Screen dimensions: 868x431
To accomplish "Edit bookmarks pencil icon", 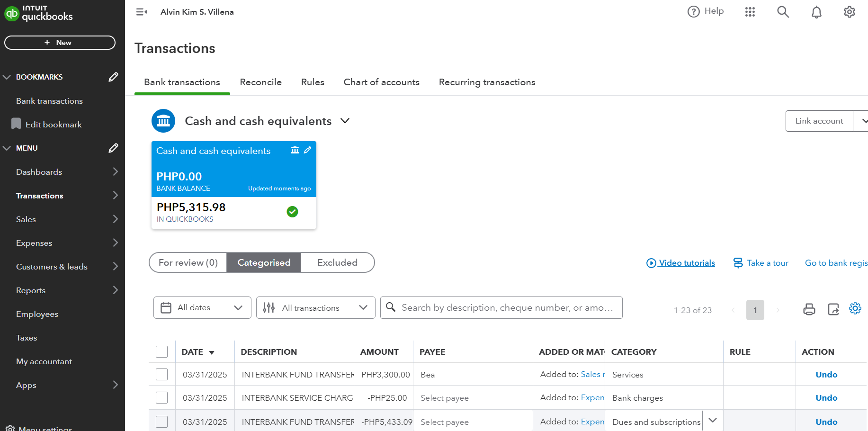I will point(113,77).
